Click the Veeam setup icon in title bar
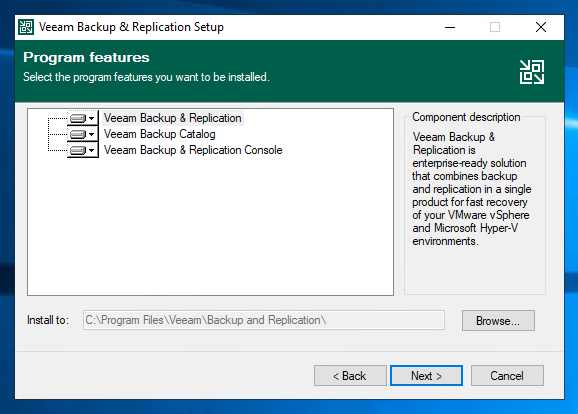Viewport: 578px width, 414px height. [26, 27]
